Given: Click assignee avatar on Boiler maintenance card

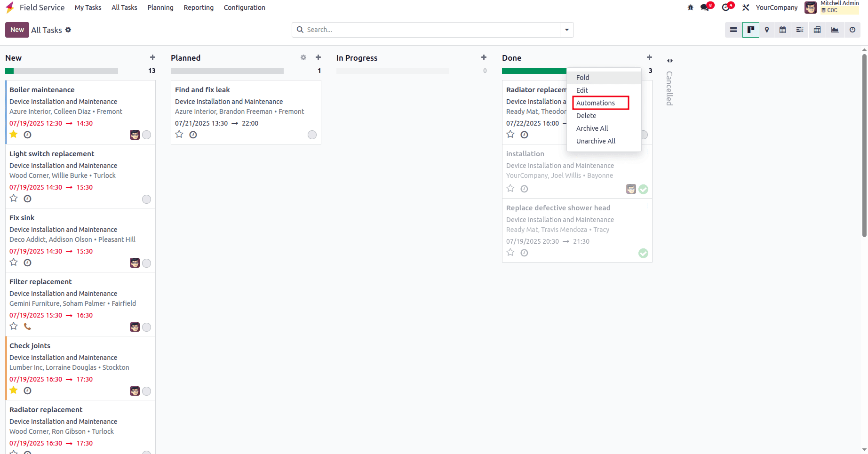Looking at the screenshot, I should [135, 135].
